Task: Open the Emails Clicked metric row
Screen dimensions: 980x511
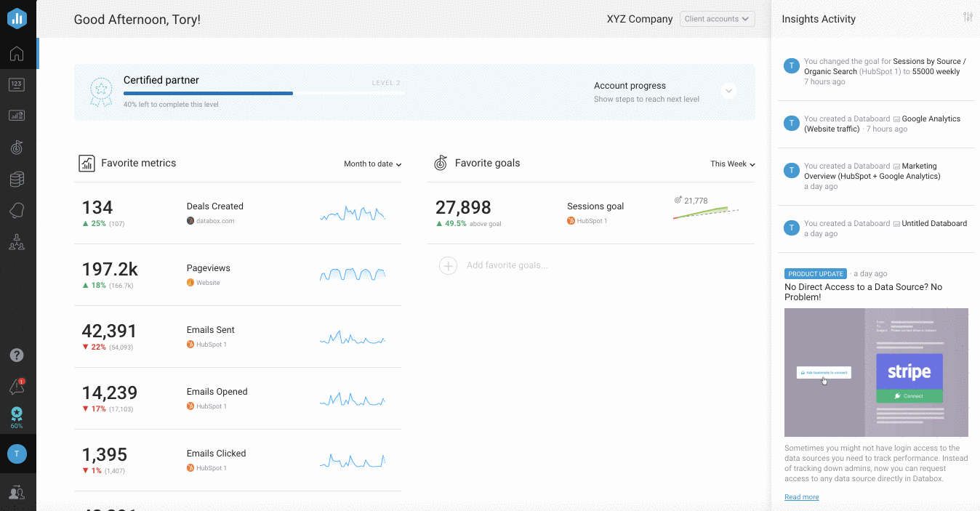Action: point(238,460)
